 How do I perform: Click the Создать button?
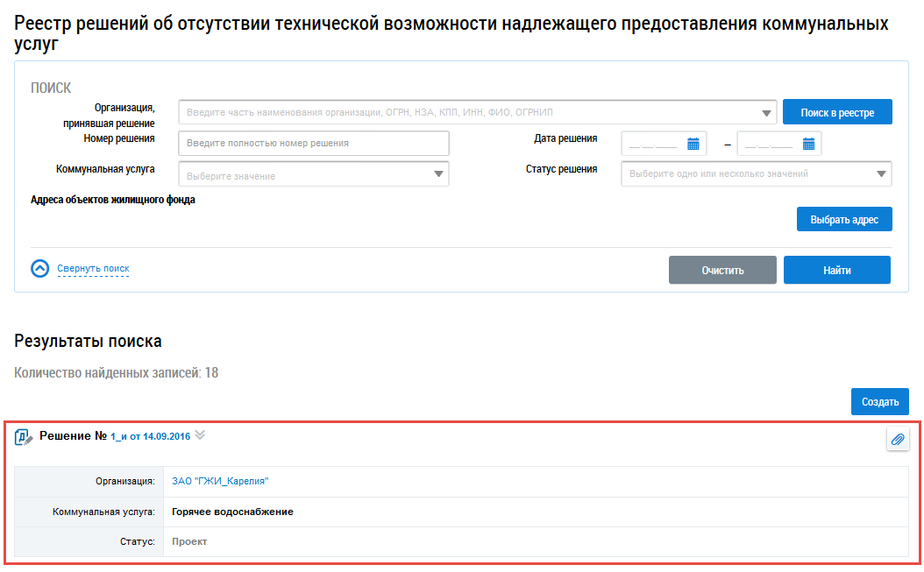pos(879,402)
